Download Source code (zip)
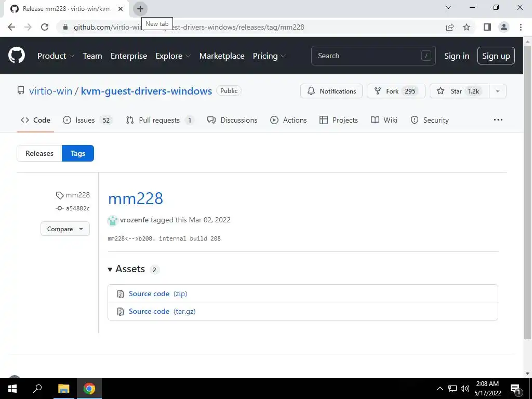Viewport: 532px width, 399px height. 158,294
